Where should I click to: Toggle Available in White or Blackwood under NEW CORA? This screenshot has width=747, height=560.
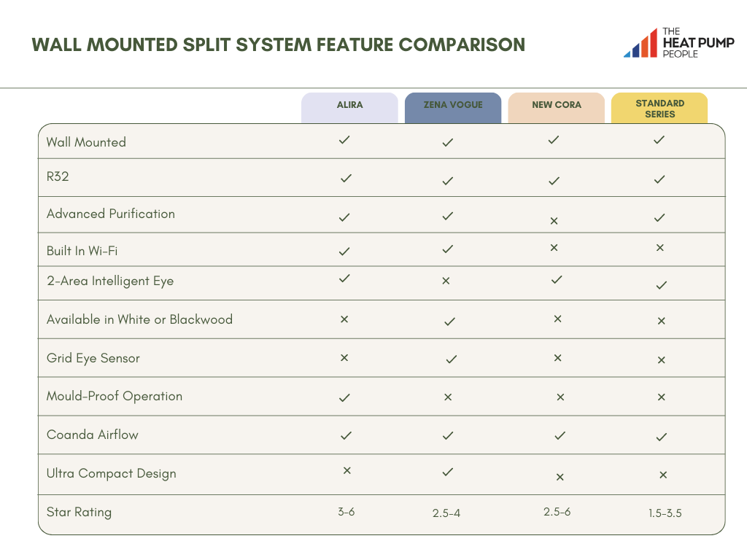pyautogui.click(x=557, y=319)
